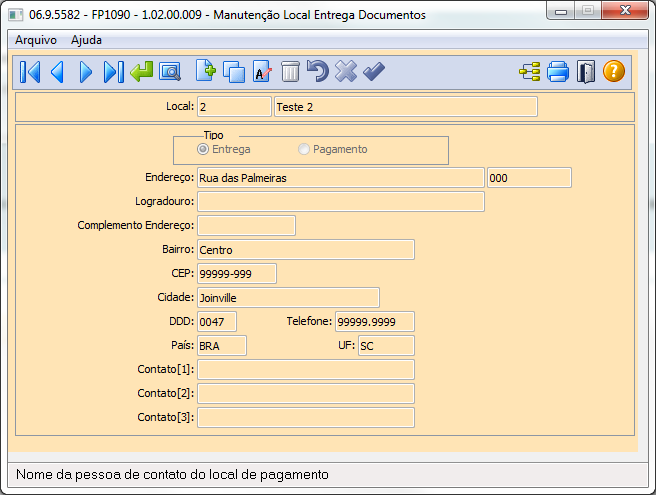
Task: Click the Endereço field Rua das Palmeiras
Action: pos(341,178)
